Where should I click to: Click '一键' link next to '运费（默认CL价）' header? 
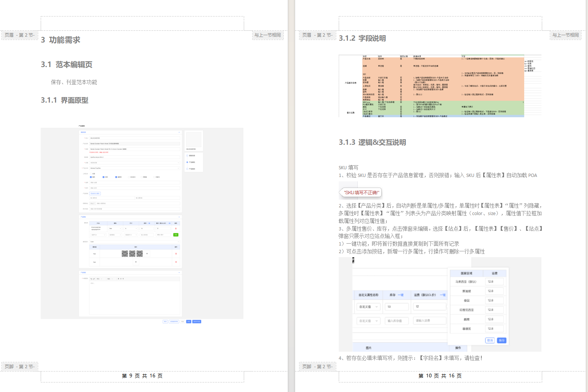coord(442,295)
